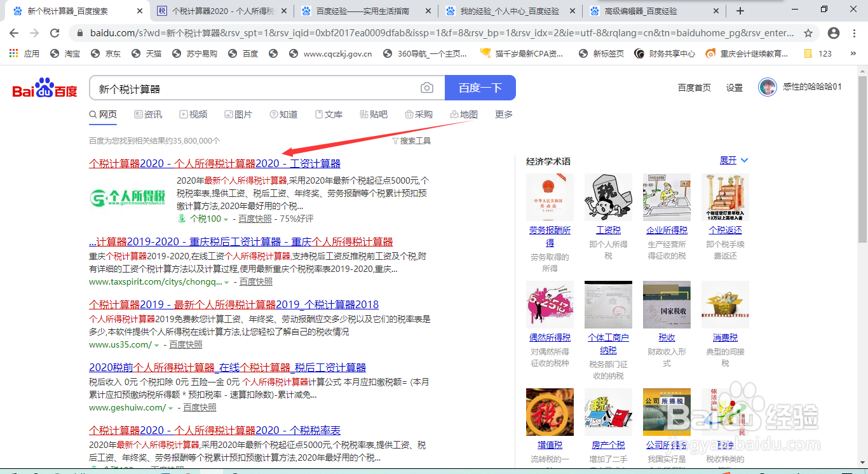Open dropdown arrow next to www.us35.com/
This screenshot has height=474, width=868.
click(156, 345)
